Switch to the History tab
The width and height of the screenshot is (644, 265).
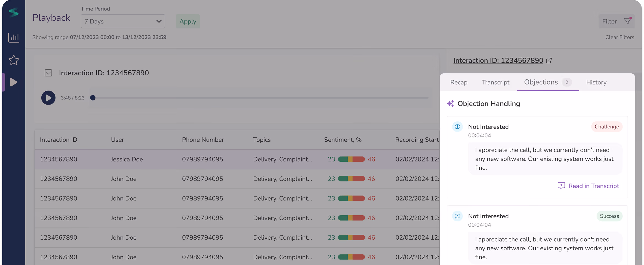(x=596, y=82)
